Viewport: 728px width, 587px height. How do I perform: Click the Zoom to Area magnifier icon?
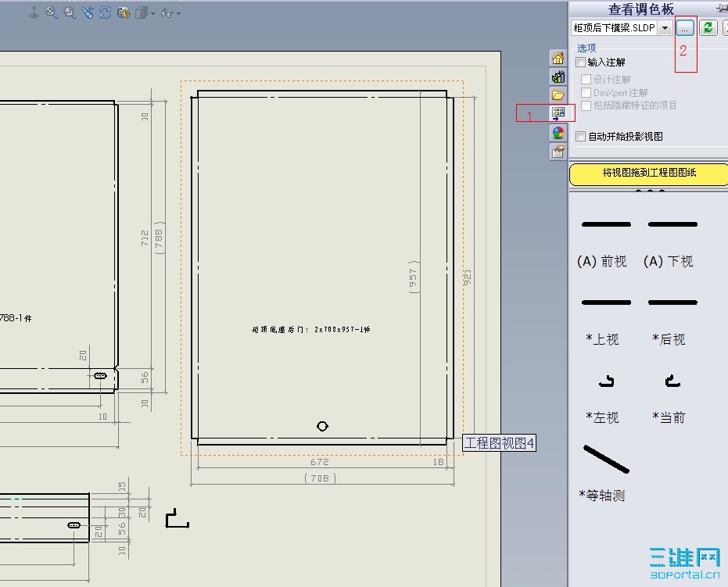point(70,13)
